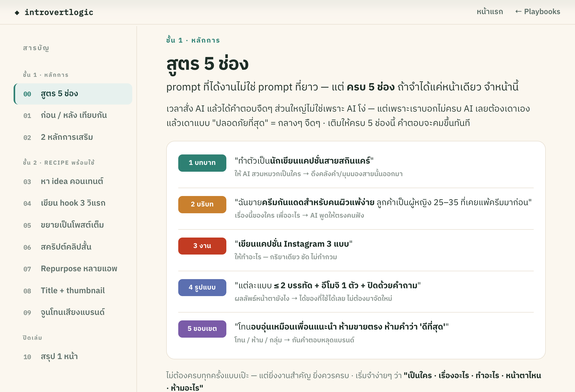
Task: Click the blue 4 รูปแบบ badge
Action: click(x=202, y=287)
